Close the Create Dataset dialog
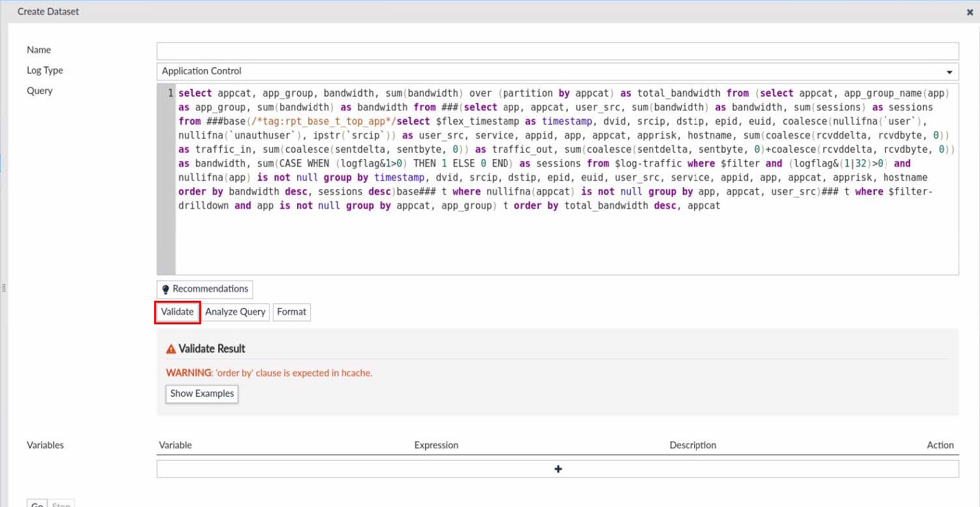The height and width of the screenshot is (507, 980). point(970,12)
